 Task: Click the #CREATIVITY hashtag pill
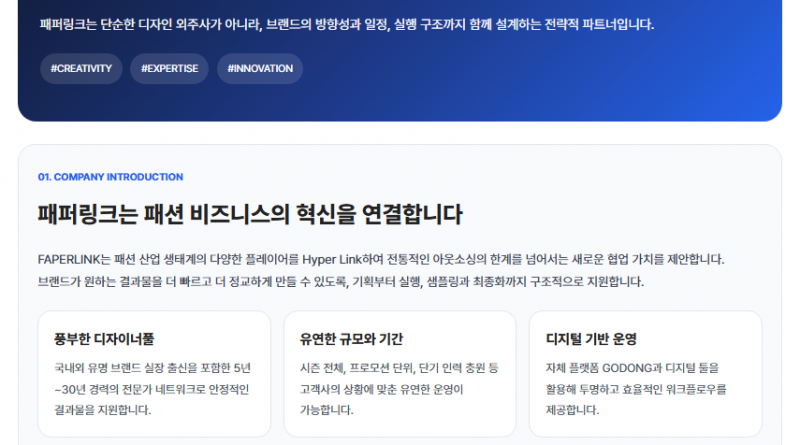pos(81,69)
